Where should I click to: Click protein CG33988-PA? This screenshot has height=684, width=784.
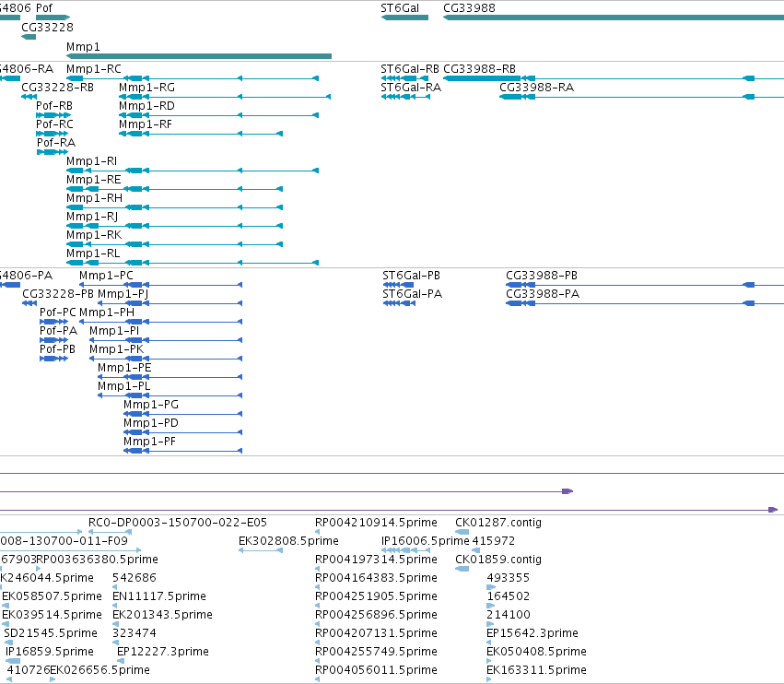click(x=543, y=294)
